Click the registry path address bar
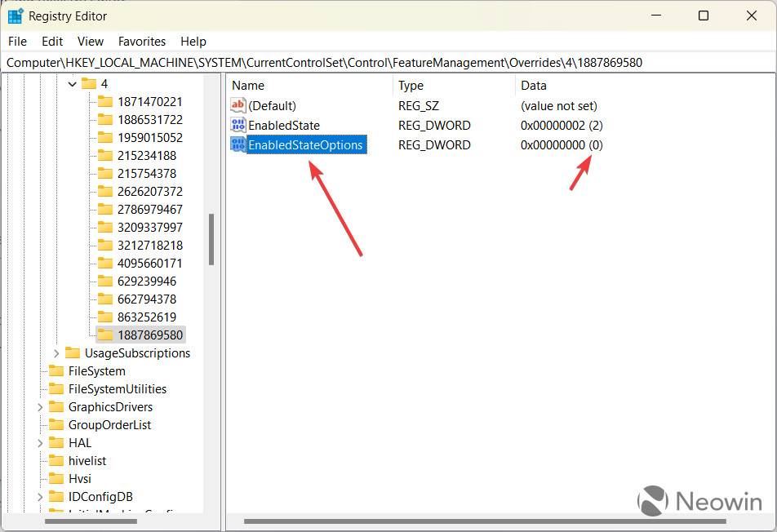Screen dimensions: 777x532 coord(388,63)
